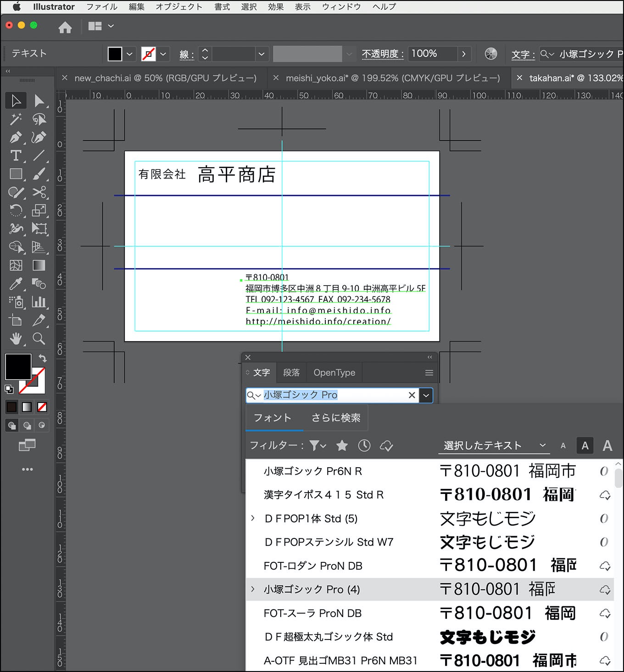Select the Scissors tool
Image resolution: width=624 pixels, height=672 pixels.
point(39,192)
